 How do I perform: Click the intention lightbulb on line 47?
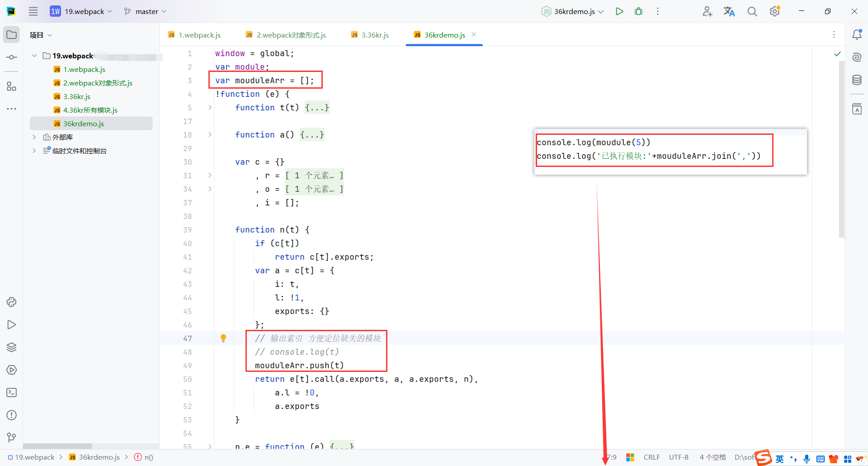[223, 338]
